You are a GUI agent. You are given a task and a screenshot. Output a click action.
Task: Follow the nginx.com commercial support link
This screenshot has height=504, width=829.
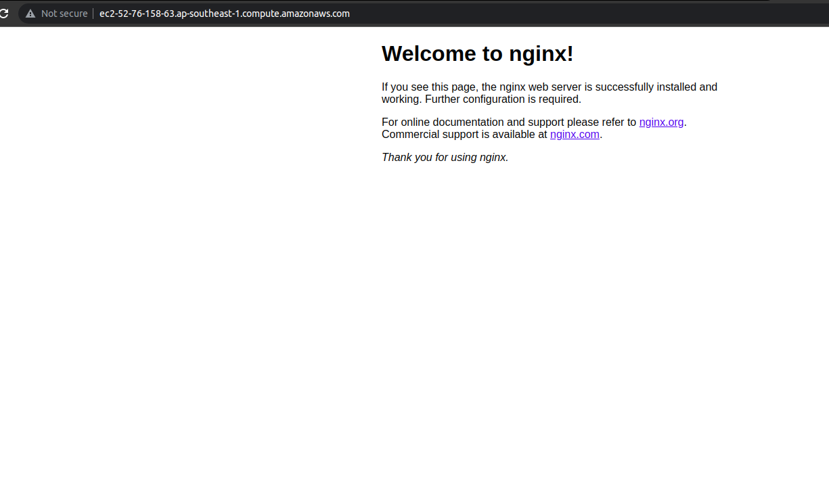tap(575, 135)
